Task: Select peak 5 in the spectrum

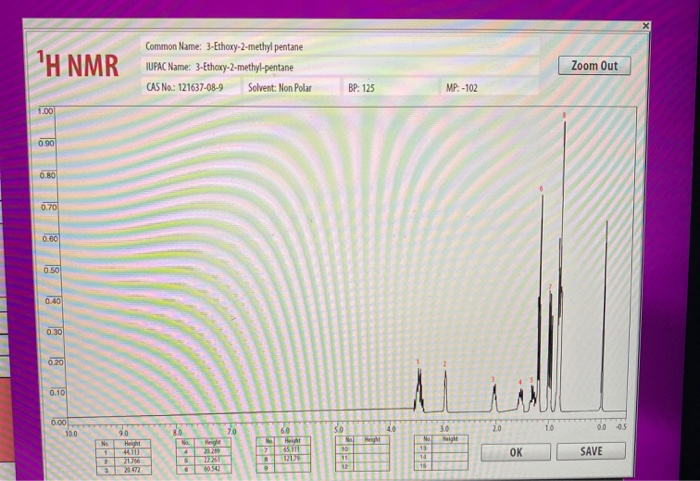Action: click(532, 396)
